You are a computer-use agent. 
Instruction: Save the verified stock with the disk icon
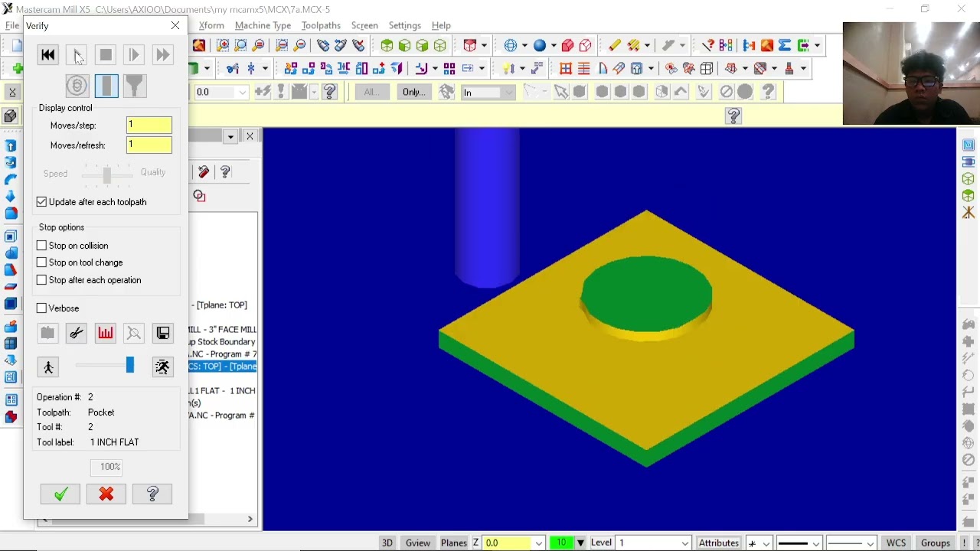163,333
